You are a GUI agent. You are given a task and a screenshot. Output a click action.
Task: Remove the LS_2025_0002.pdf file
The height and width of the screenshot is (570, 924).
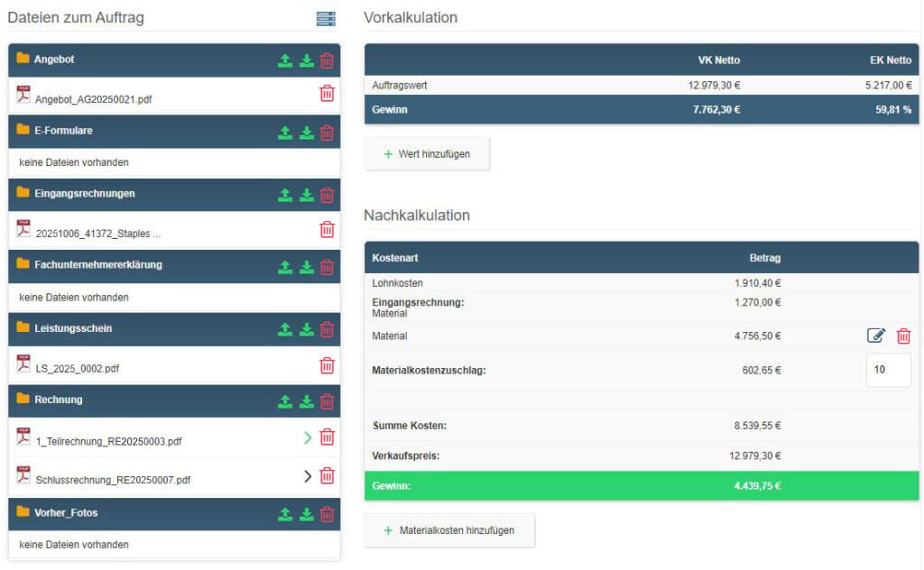click(x=327, y=365)
